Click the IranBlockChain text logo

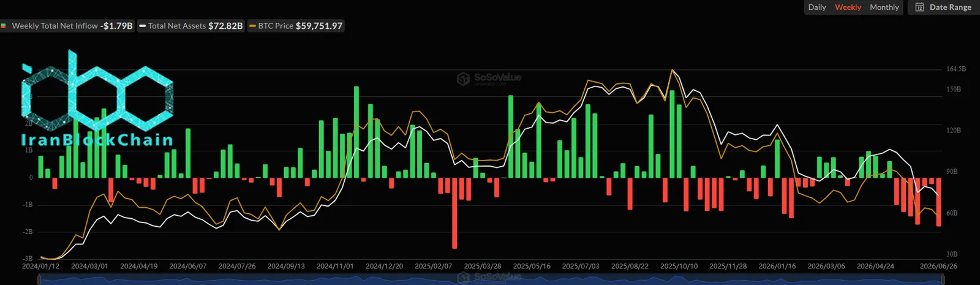97,140
